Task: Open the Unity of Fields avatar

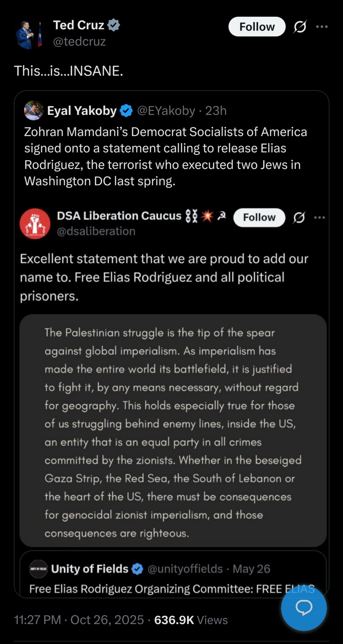Action: [x=38, y=569]
